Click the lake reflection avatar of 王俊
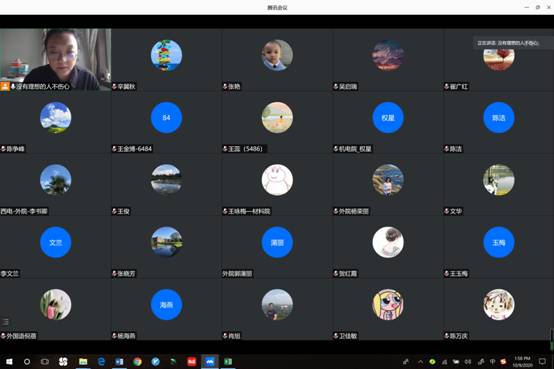554x369 pixels. pos(166,180)
